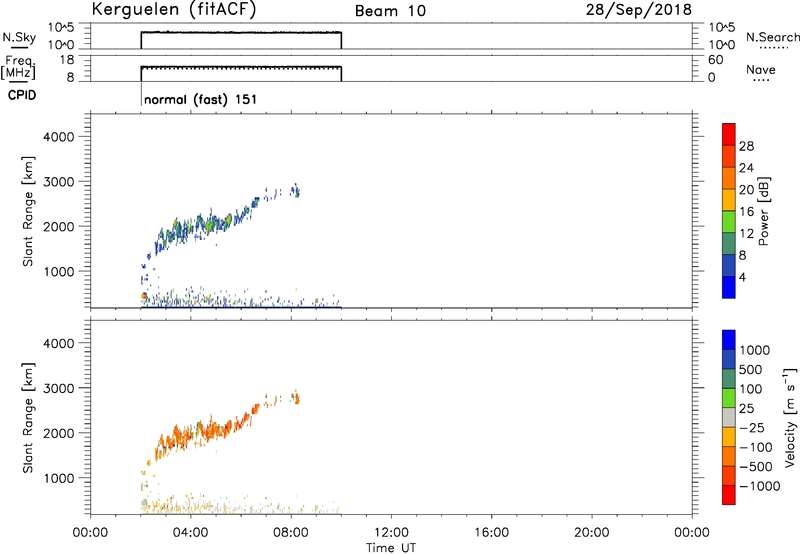Viewport: 800px width, 554px height.
Task: Select the "normal (fast) 151" CPID text
Action: pyautogui.click(x=201, y=99)
